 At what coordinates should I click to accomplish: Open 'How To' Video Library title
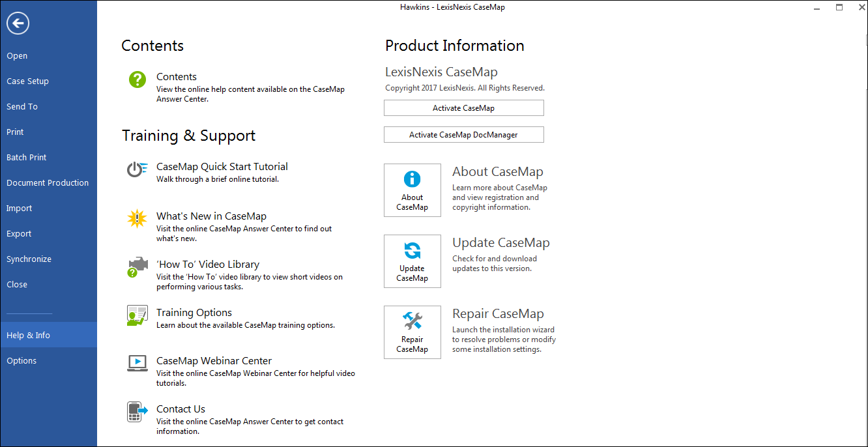point(208,265)
